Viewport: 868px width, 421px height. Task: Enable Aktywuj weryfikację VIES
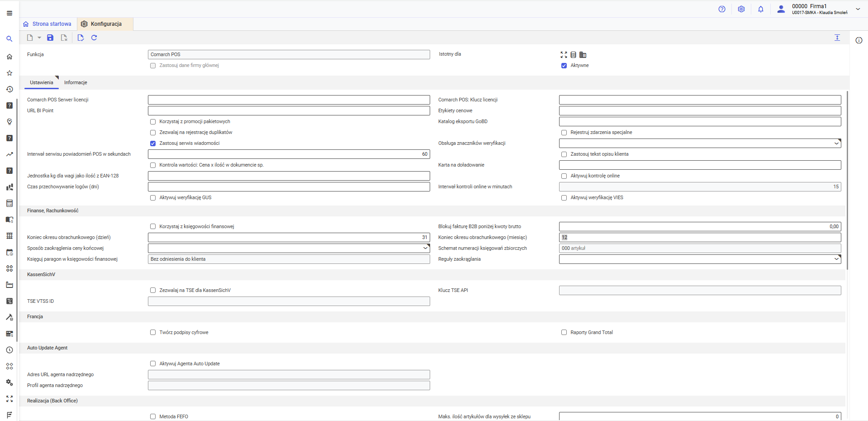point(564,198)
